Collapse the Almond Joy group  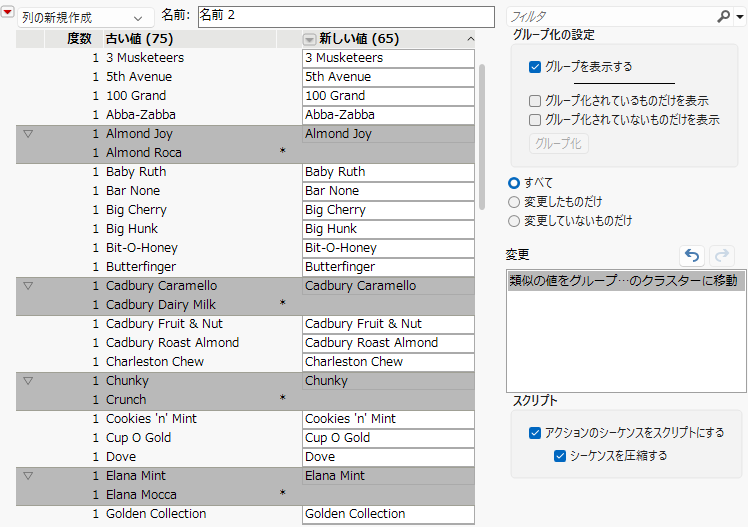click(x=28, y=134)
